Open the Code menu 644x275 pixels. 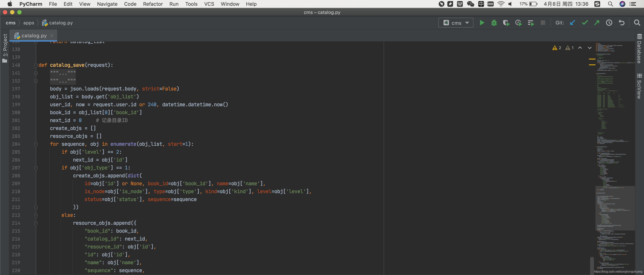130,4
